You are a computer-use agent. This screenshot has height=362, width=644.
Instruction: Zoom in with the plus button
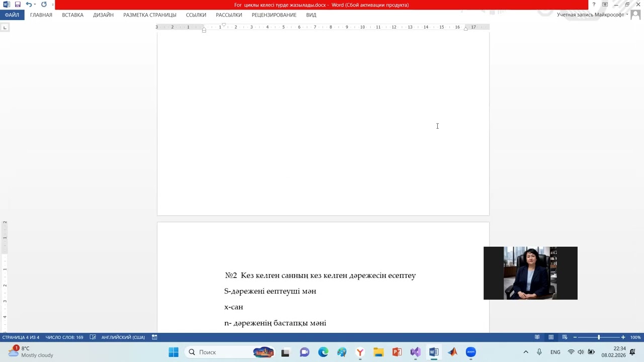623,337
